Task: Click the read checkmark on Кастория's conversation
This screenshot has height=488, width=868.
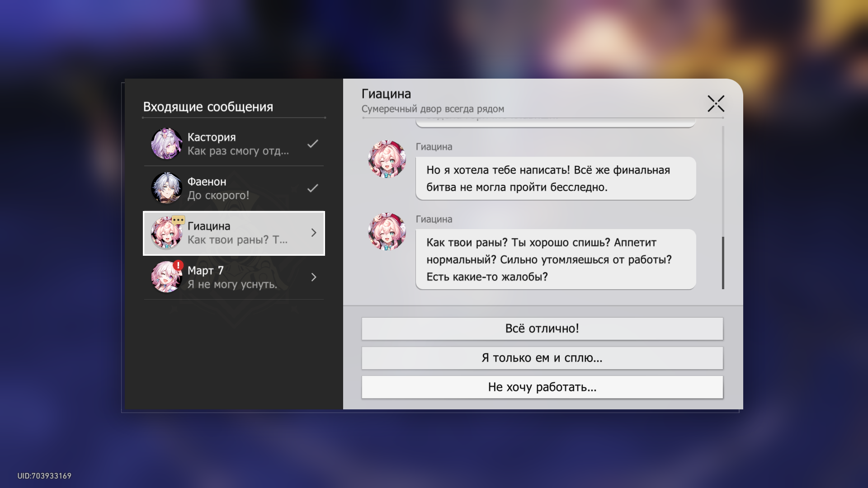Action: (312, 144)
